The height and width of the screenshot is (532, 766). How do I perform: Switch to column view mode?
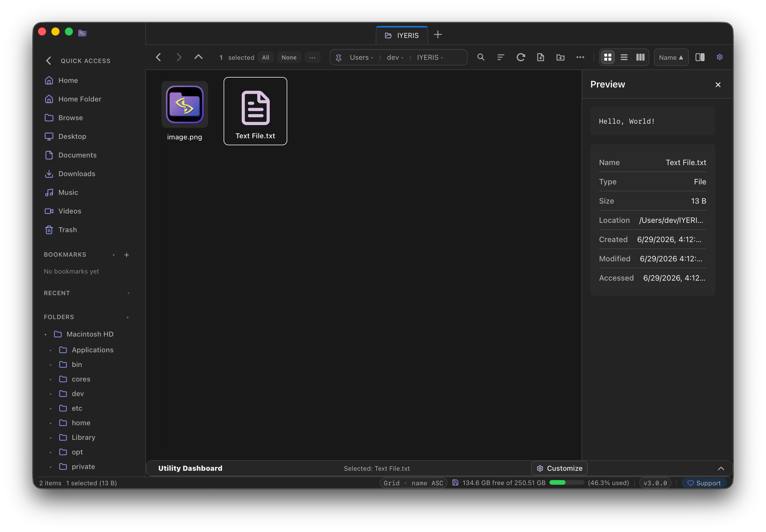click(x=640, y=57)
